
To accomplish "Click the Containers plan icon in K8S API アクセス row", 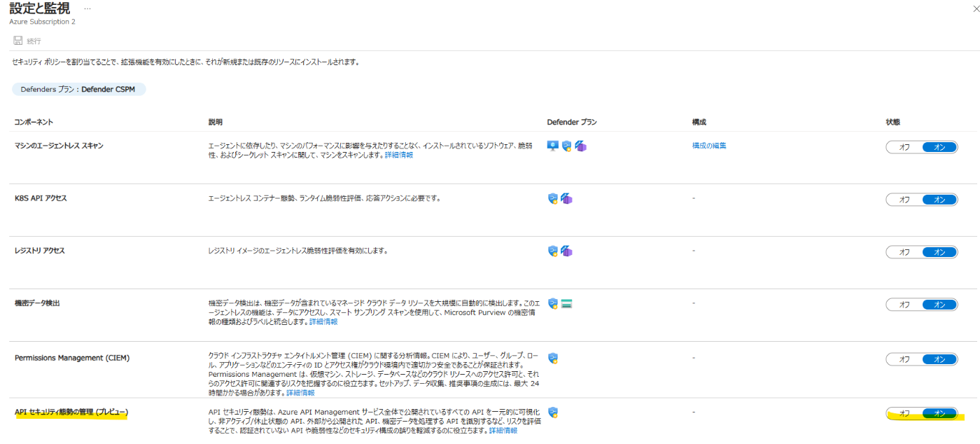I will pos(566,199).
